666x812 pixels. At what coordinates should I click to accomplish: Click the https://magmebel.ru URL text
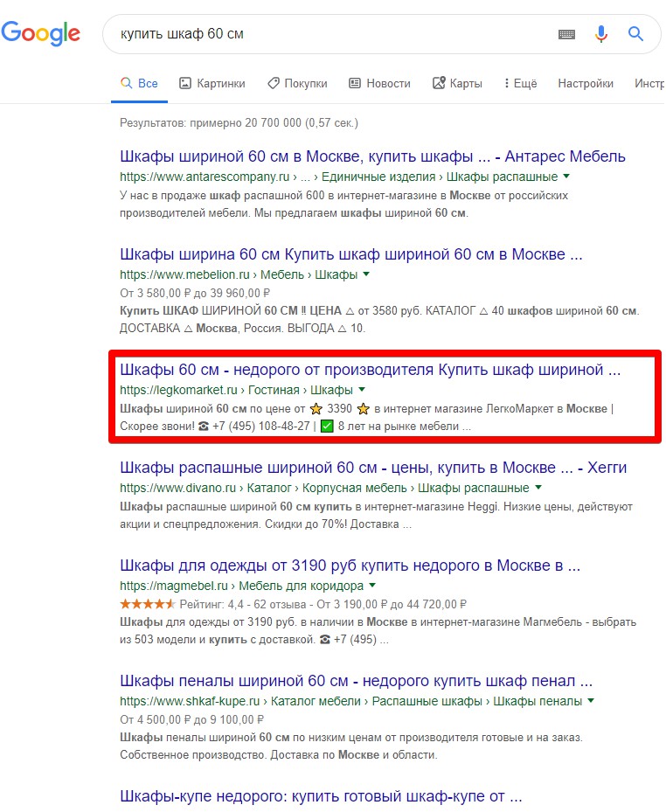tap(173, 586)
